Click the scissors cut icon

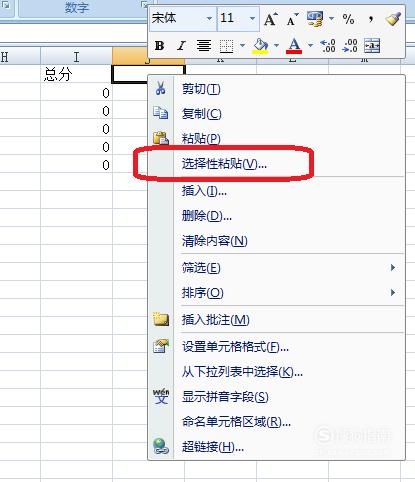[161, 88]
